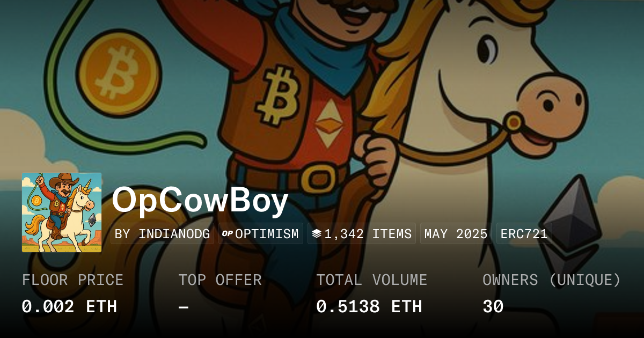Click the dark Ethereum crystal logo
644x338 pixels.
point(570,224)
